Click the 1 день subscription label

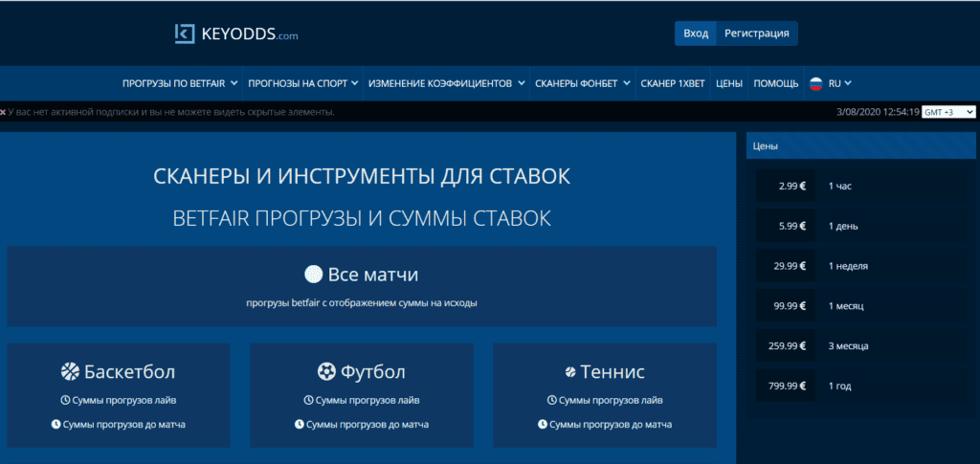(x=843, y=226)
